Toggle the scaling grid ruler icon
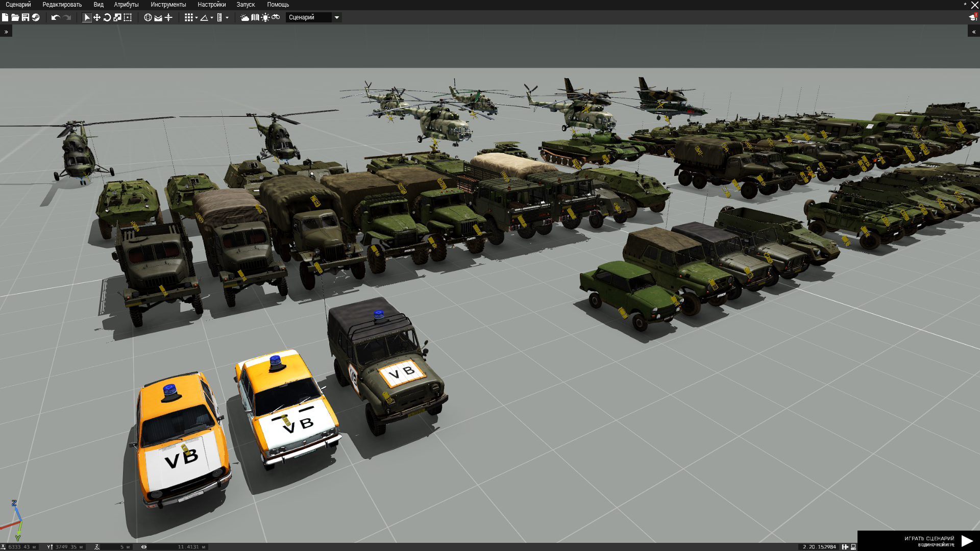 coord(219,17)
